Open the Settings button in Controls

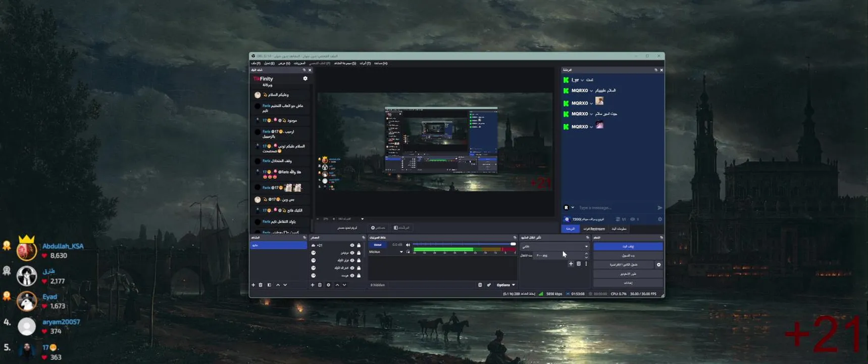[x=628, y=283]
